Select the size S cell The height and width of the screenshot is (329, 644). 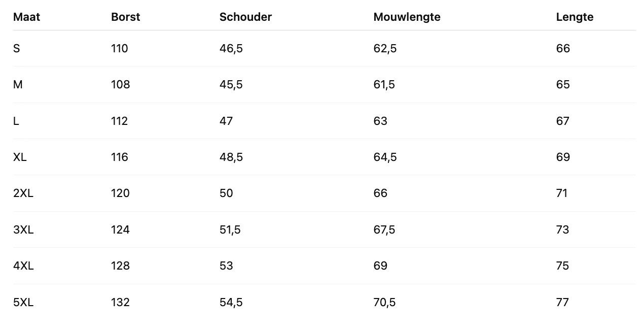pyautogui.click(x=17, y=48)
